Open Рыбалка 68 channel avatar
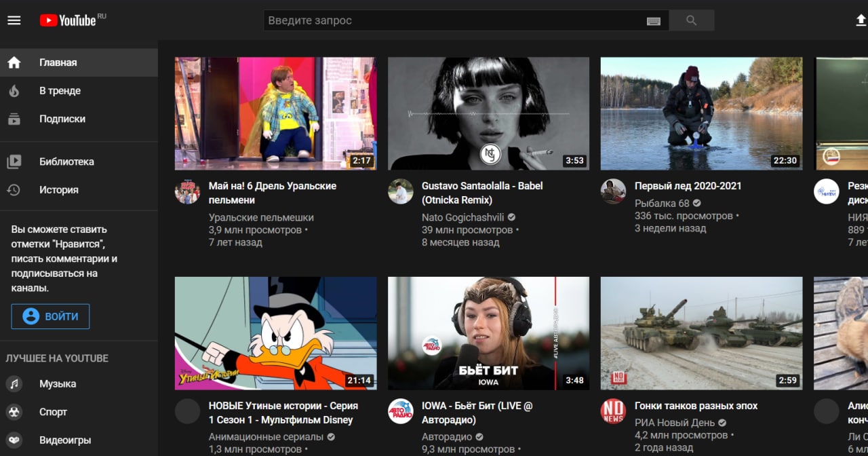Screen dimensions: 868x456 pyautogui.click(x=613, y=191)
